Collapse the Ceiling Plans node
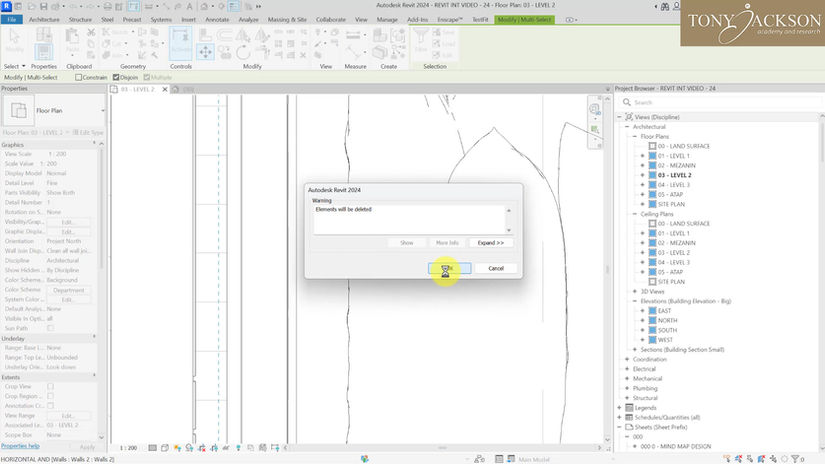This screenshot has width=825, height=464. [x=635, y=214]
